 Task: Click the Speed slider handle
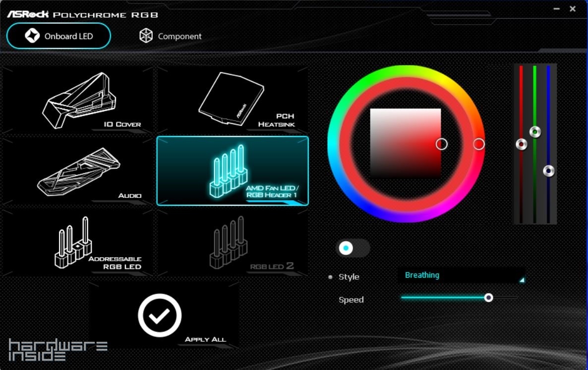(x=488, y=298)
